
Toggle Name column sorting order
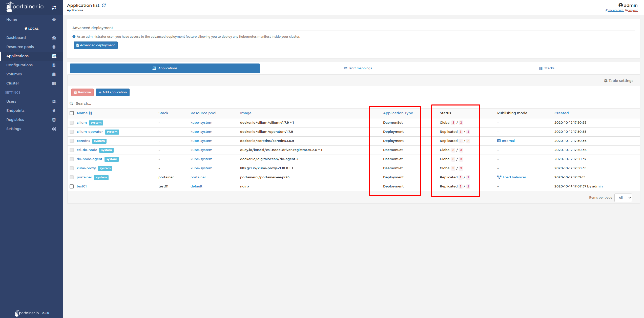click(91, 113)
